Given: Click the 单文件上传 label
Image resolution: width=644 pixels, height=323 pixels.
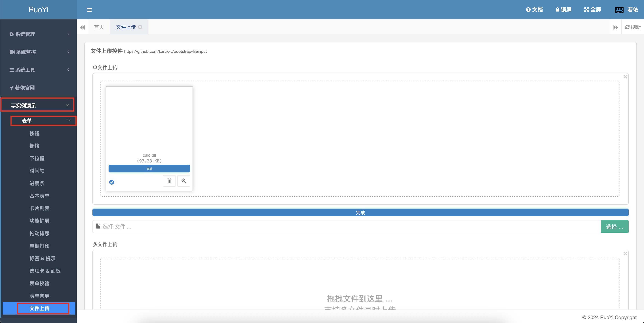Looking at the screenshot, I should (x=105, y=68).
